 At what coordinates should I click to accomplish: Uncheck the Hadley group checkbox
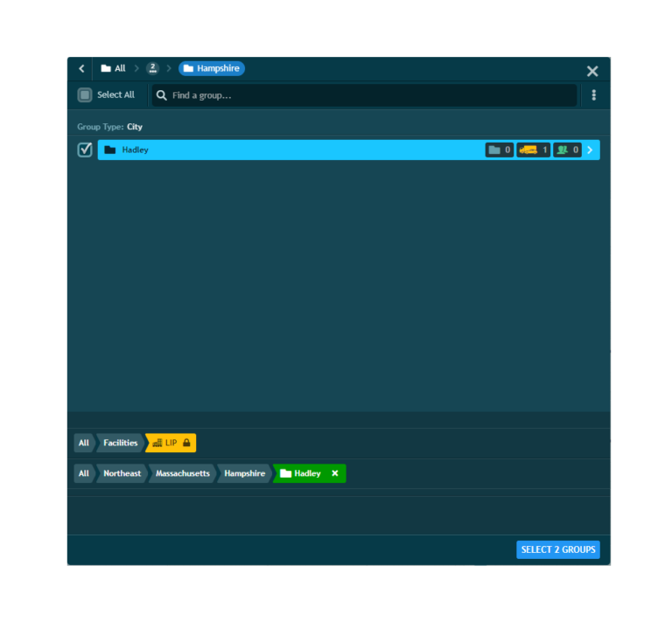(85, 150)
